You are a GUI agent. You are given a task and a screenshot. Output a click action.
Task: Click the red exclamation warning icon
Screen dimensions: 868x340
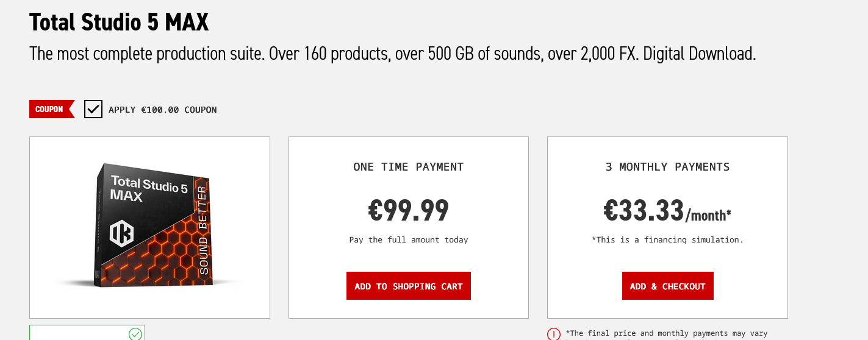(x=554, y=334)
